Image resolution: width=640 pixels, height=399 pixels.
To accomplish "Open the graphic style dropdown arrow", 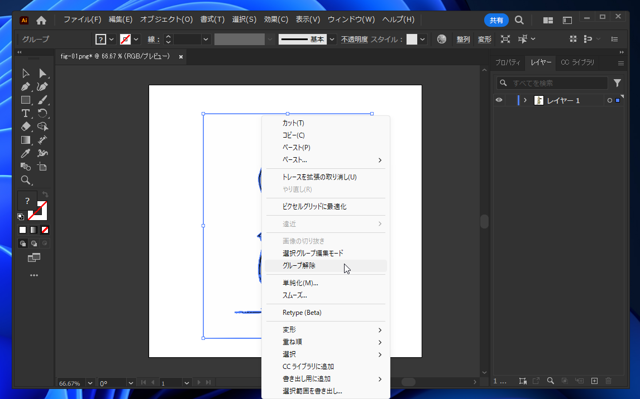I will [422, 39].
